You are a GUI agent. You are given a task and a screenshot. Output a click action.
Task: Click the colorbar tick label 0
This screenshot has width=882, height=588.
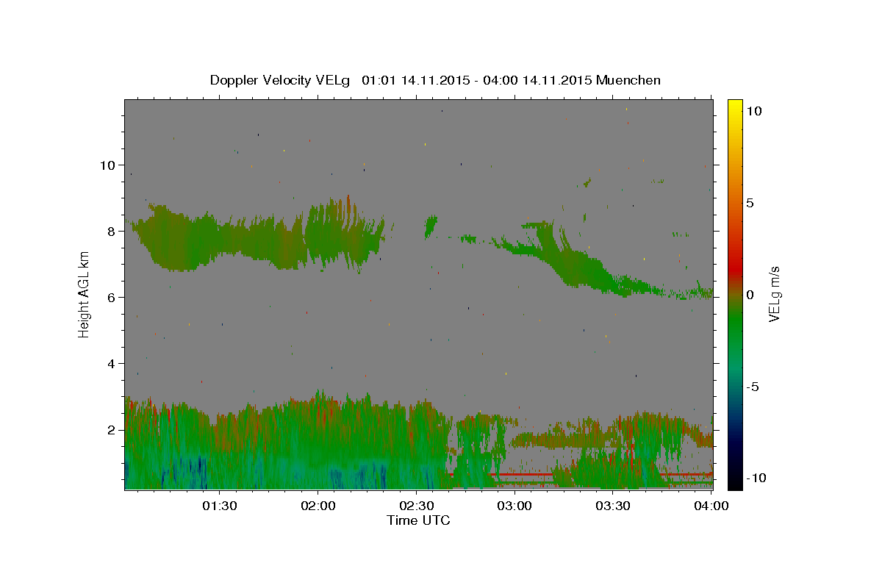coord(750,295)
